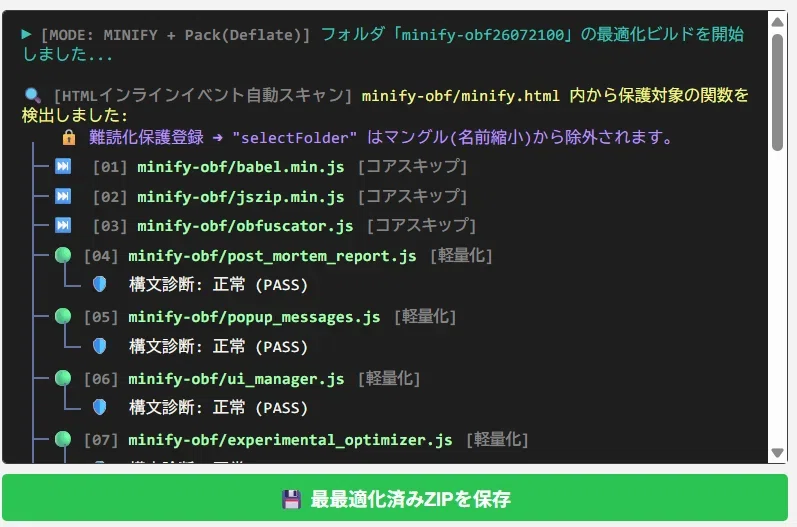Click the [06] index number
This screenshot has width=797, height=527.
click(101, 379)
